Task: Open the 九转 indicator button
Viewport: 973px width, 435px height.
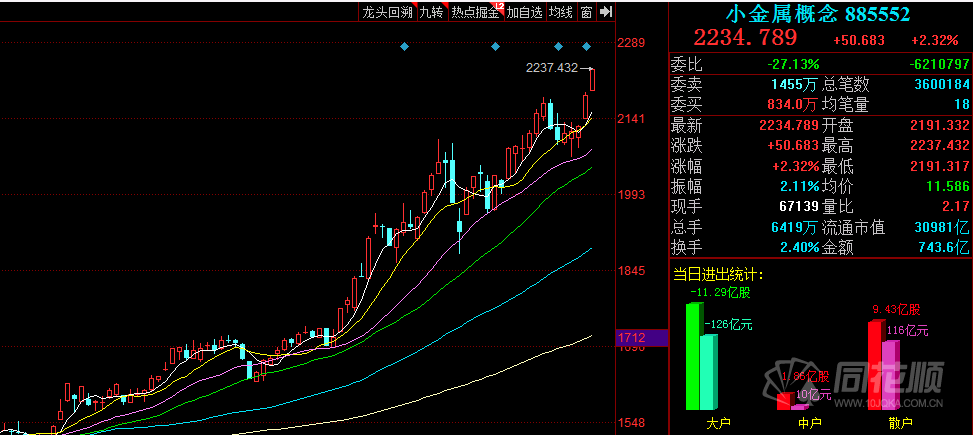Action: pos(431,11)
